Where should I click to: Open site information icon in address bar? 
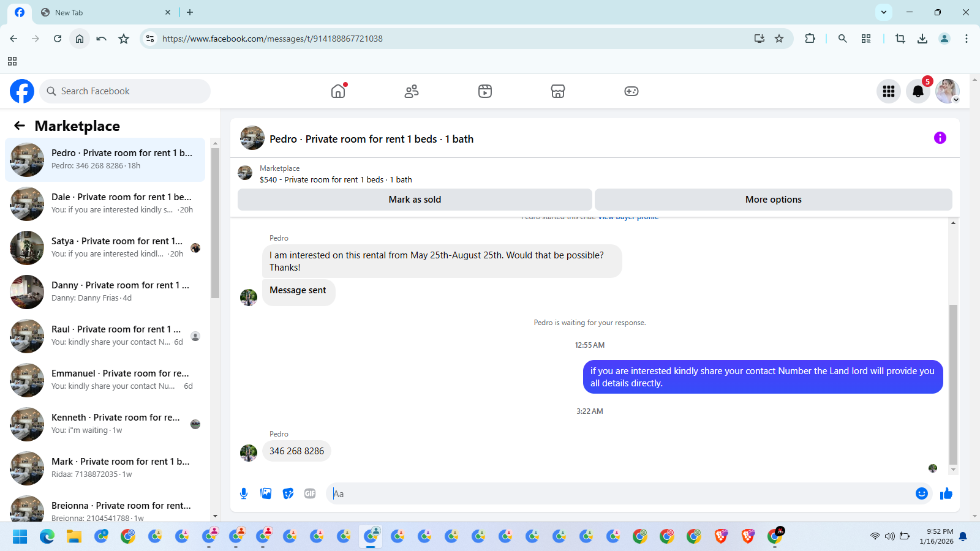coord(150,39)
